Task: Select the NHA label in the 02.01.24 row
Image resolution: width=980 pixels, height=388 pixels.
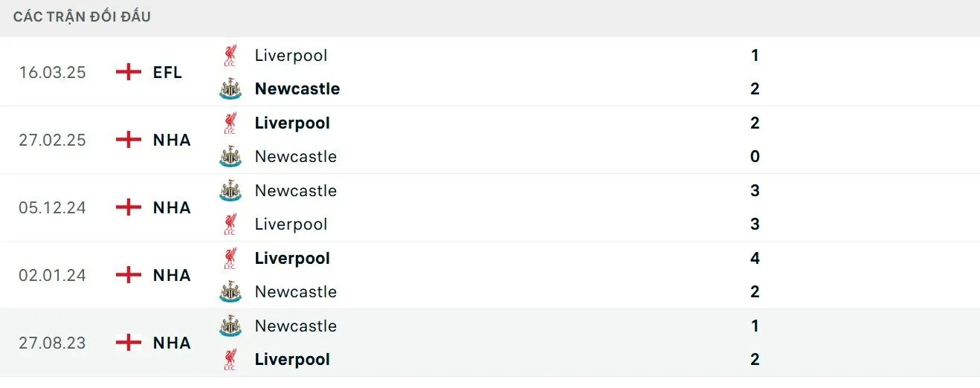Action: tap(172, 276)
